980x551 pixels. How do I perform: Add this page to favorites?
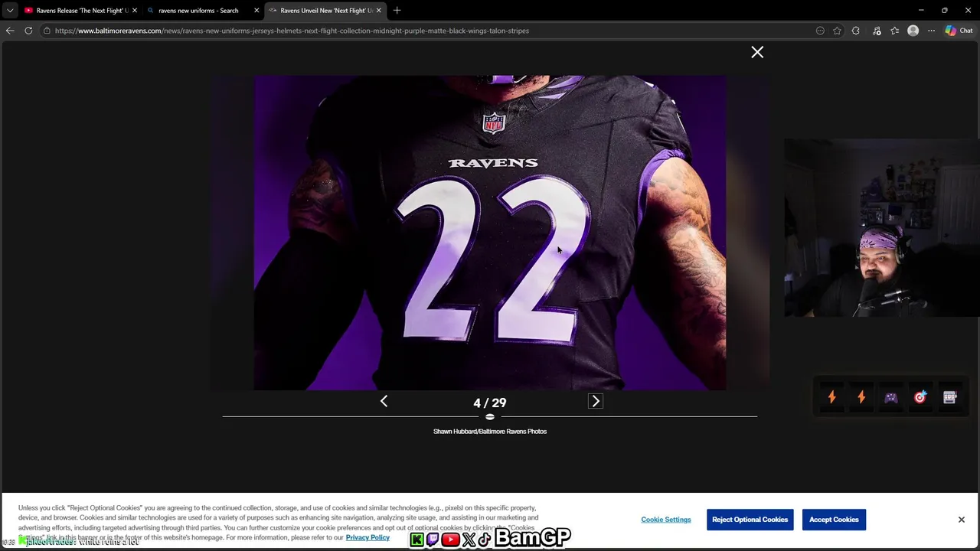pos(837,31)
